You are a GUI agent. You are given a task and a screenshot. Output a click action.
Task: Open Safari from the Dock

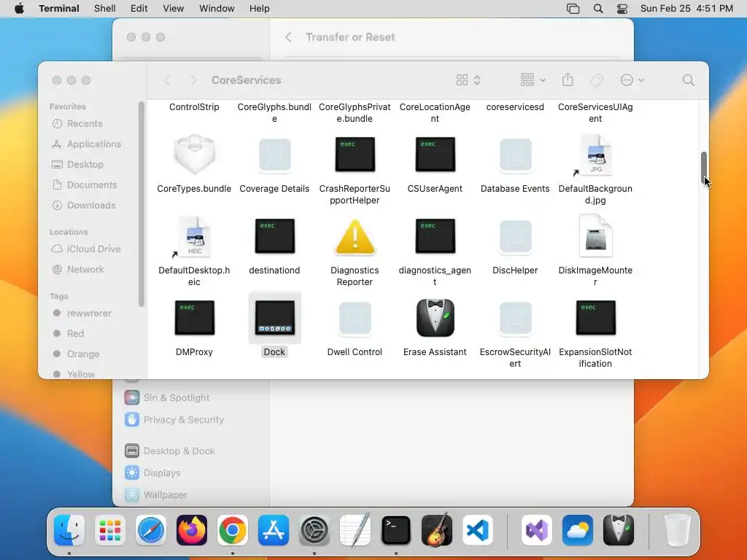click(151, 530)
